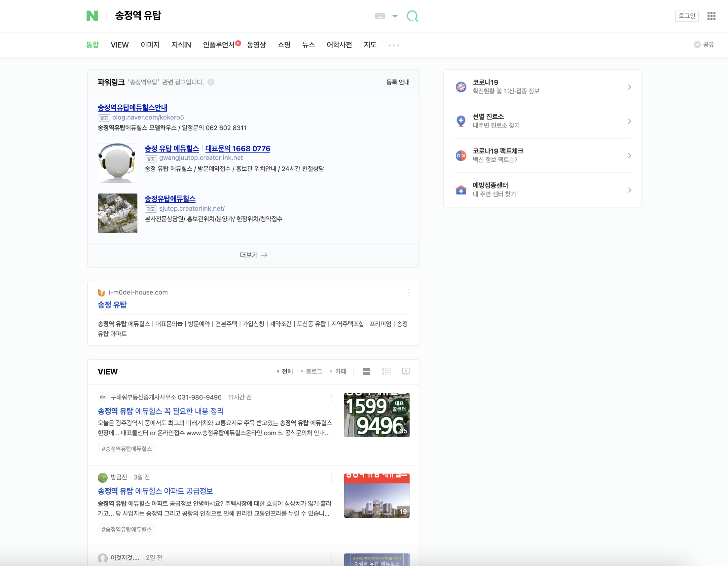The image size is (728, 566).
Task: Click the search magnifier icon
Action: click(412, 16)
